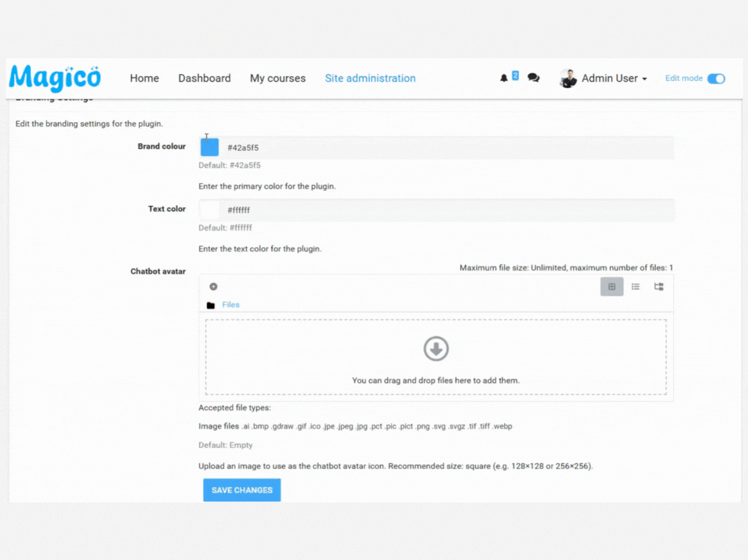Select the grid view display option
Screen dimensions: 748x560
tap(612, 286)
